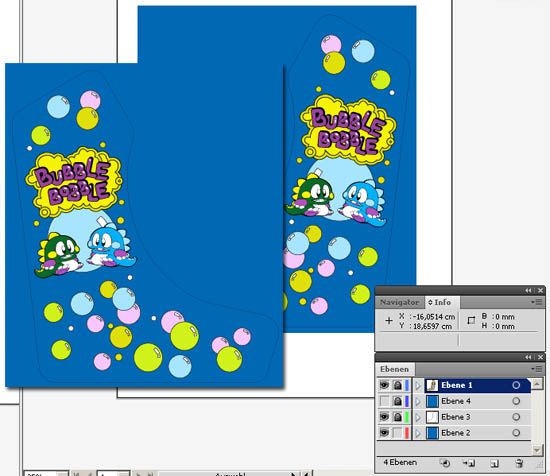Expand the Ebene 3 layer contents
Viewport: 550px width, 476px height.
(418, 417)
